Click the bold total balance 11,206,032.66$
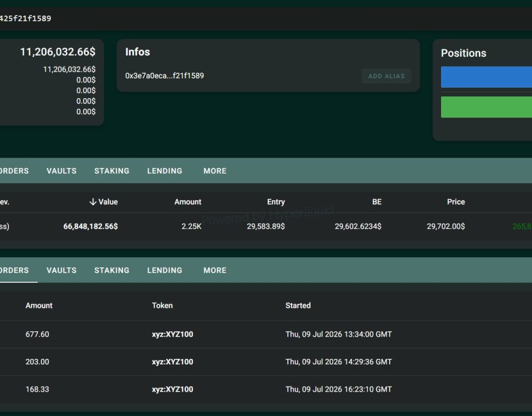The image size is (532, 416). [x=58, y=52]
